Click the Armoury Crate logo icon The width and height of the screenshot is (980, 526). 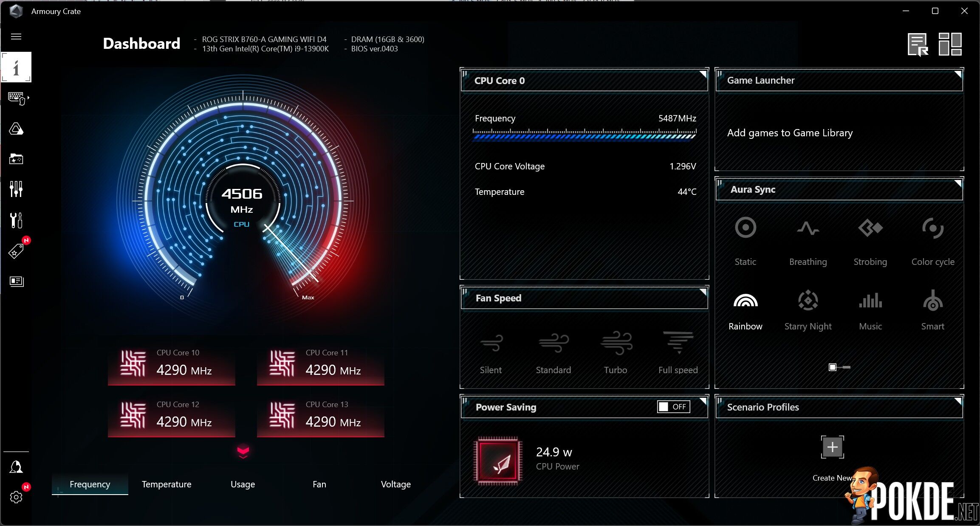click(x=16, y=11)
